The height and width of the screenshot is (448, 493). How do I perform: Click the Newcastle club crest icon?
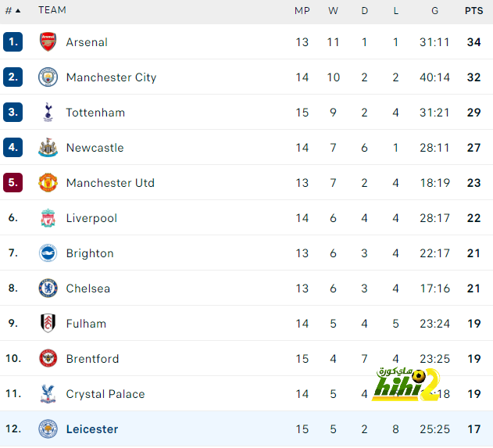(48, 148)
